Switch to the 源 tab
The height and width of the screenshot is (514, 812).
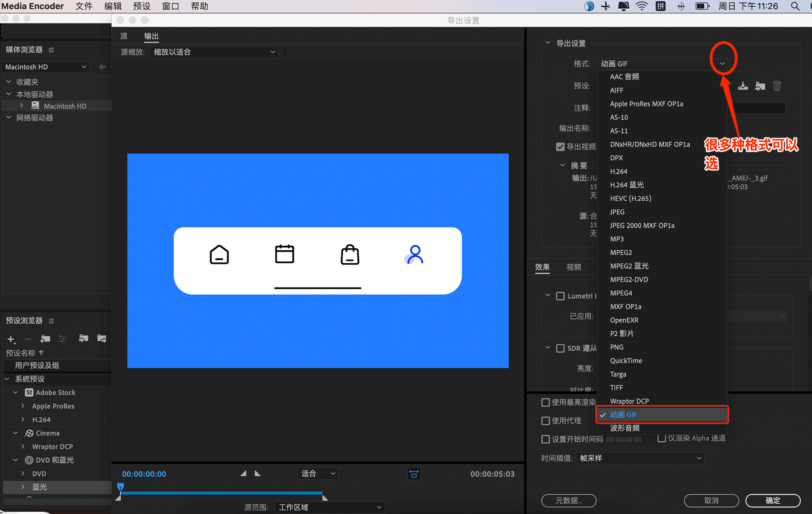(124, 36)
